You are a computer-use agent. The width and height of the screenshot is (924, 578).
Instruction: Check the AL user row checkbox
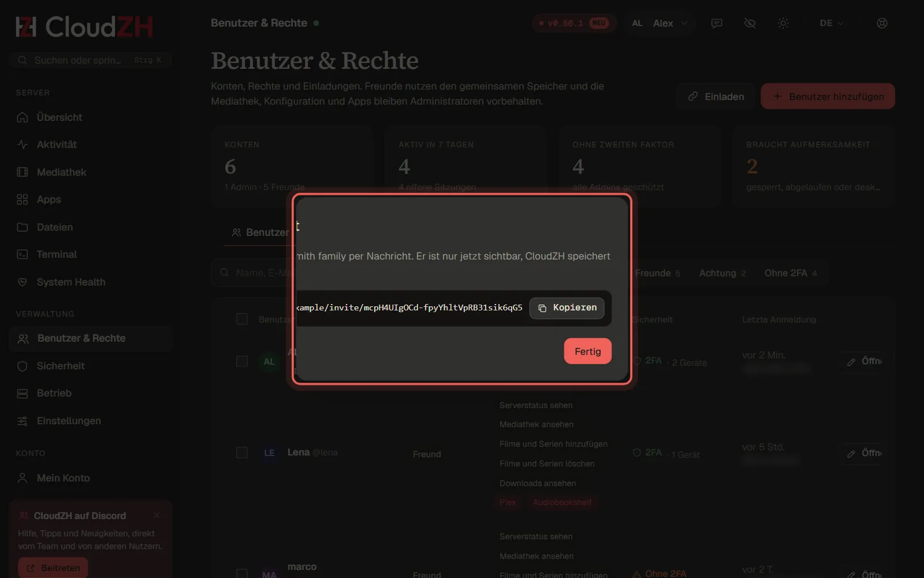[242, 361]
